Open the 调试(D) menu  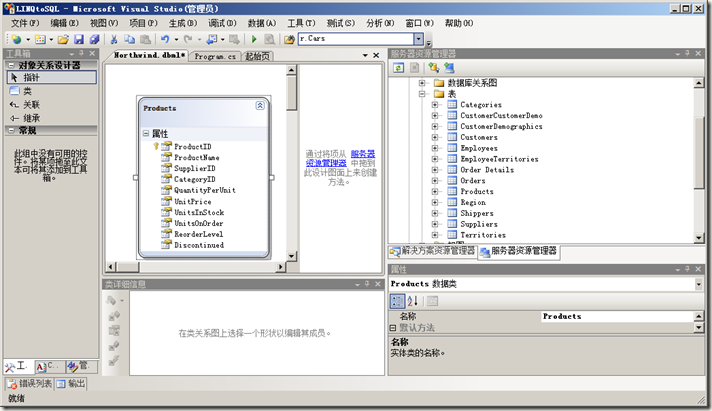pyautogui.click(x=222, y=23)
